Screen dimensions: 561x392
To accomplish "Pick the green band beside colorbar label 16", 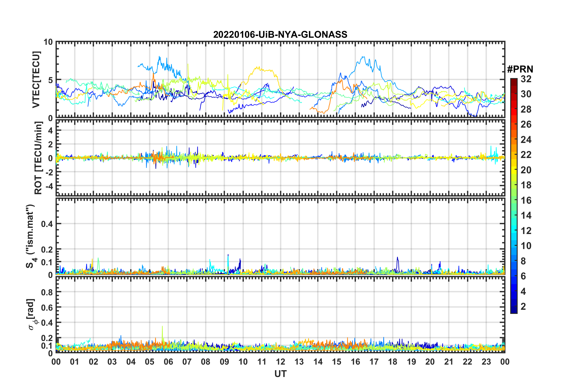I will click(514, 200).
